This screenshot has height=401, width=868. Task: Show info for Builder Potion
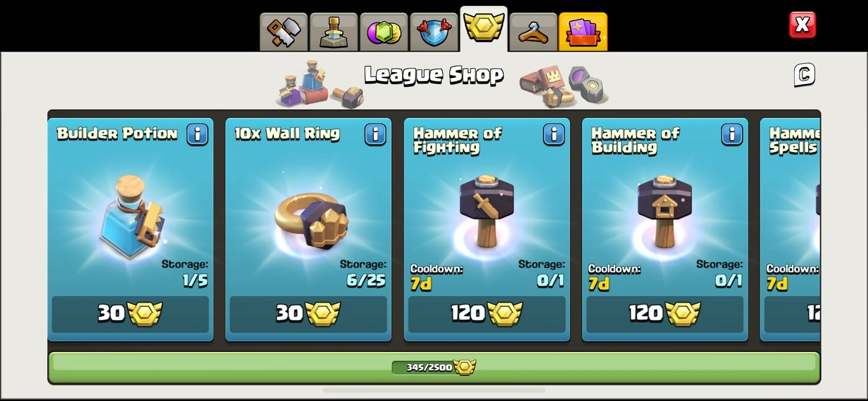(197, 134)
